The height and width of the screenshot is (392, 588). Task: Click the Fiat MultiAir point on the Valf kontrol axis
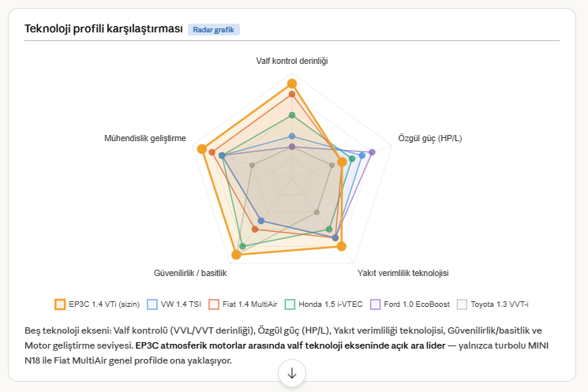[292, 94]
